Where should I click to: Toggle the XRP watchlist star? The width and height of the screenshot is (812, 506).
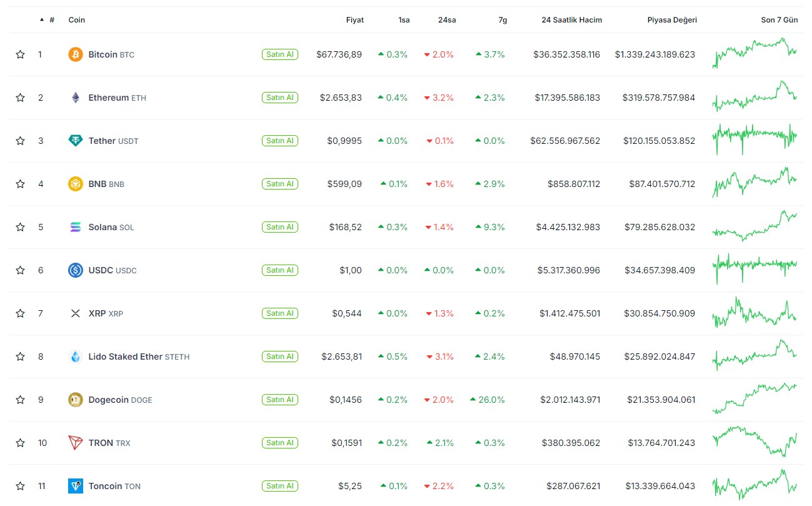[x=20, y=313]
